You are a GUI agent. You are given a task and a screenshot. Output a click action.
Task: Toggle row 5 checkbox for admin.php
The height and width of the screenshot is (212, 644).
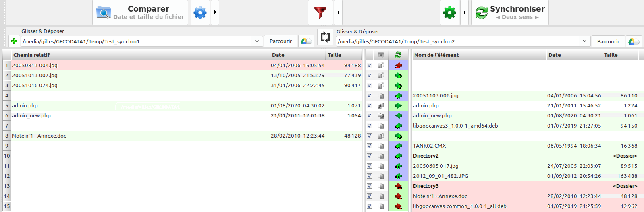point(369,105)
